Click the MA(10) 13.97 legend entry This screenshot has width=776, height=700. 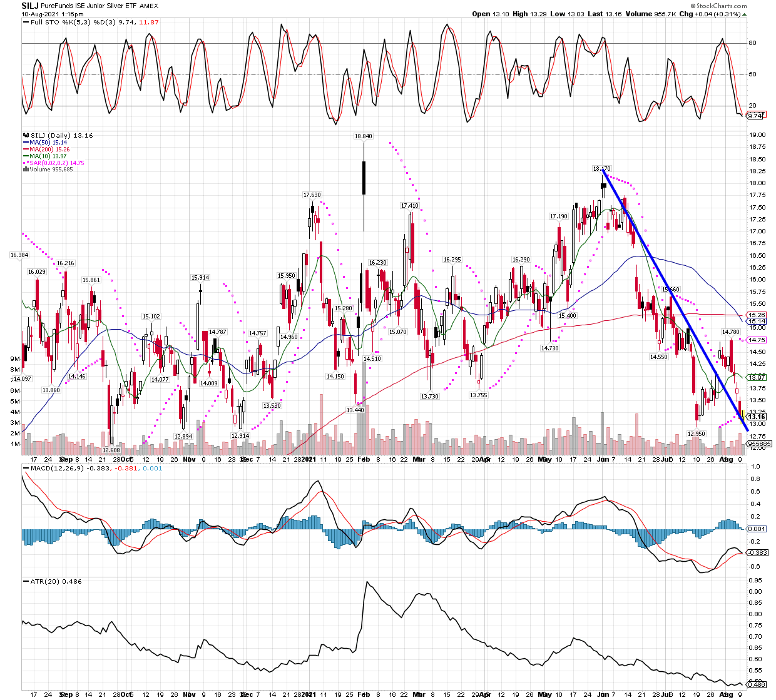point(48,156)
